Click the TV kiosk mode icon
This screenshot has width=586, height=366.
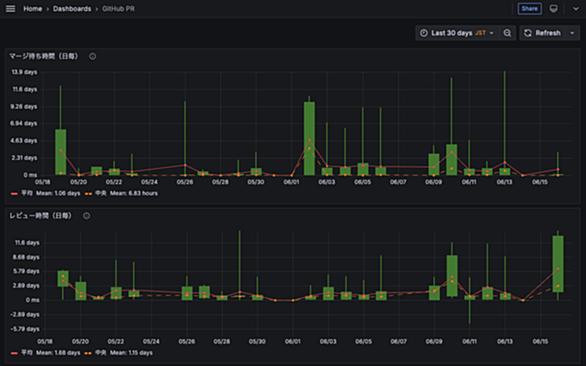[x=553, y=9]
